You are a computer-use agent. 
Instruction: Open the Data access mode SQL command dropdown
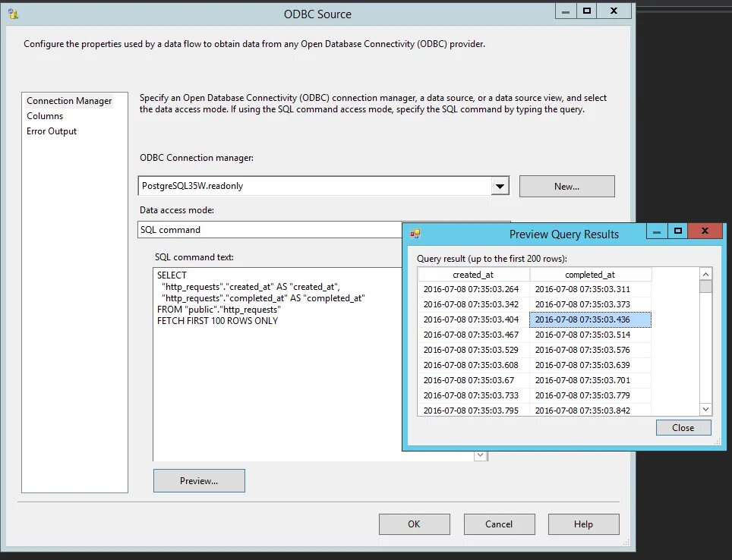click(270, 230)
